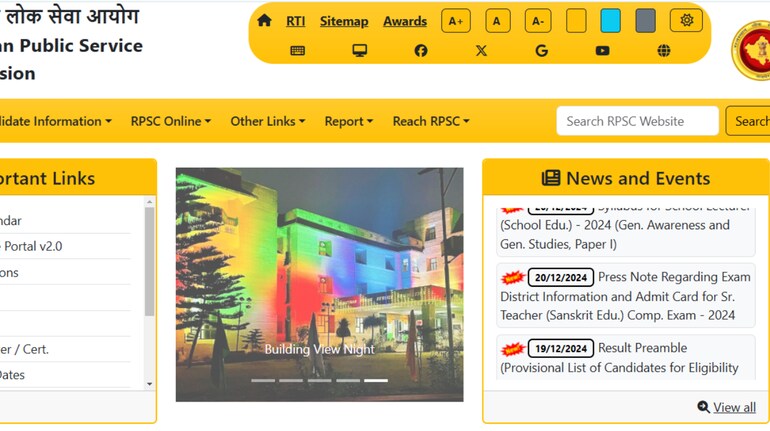The width and height of the screenshot is (770, 431).
Task: Open the Reach RPSC menu
Action: click(x=430, y=121)
